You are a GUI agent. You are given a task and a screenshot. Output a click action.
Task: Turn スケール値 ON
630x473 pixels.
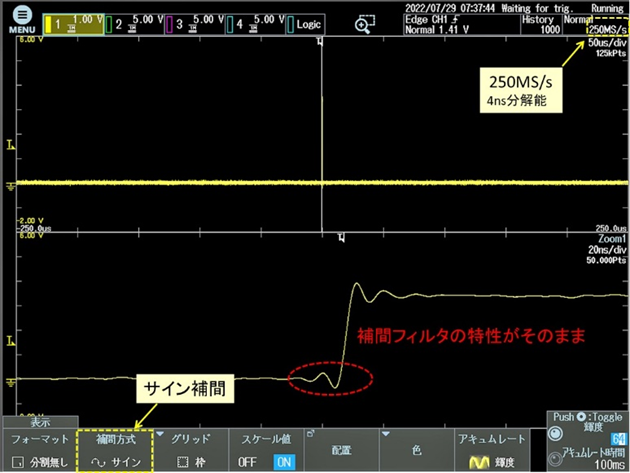(284, 462)
